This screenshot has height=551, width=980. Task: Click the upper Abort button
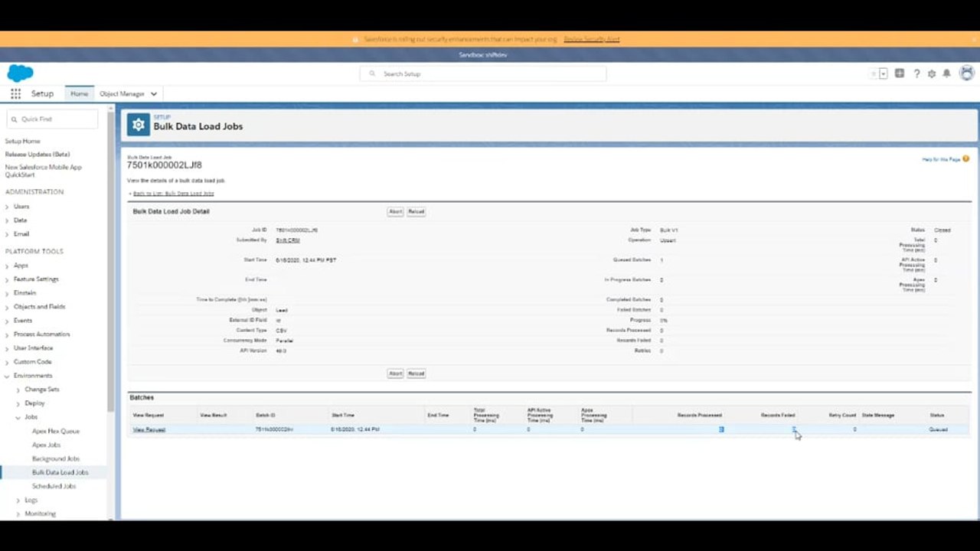coord(395,211)
